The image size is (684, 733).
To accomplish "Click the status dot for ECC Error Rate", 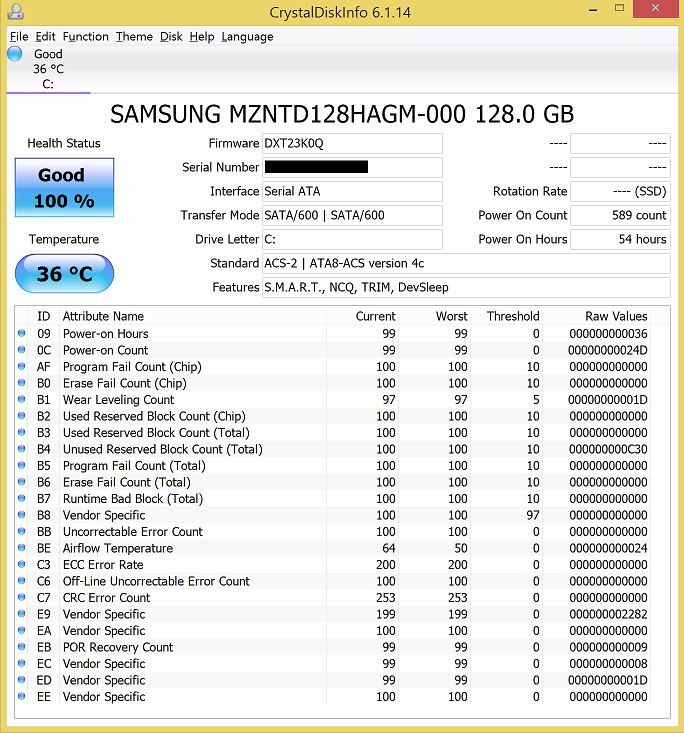I will pos(22,564).
